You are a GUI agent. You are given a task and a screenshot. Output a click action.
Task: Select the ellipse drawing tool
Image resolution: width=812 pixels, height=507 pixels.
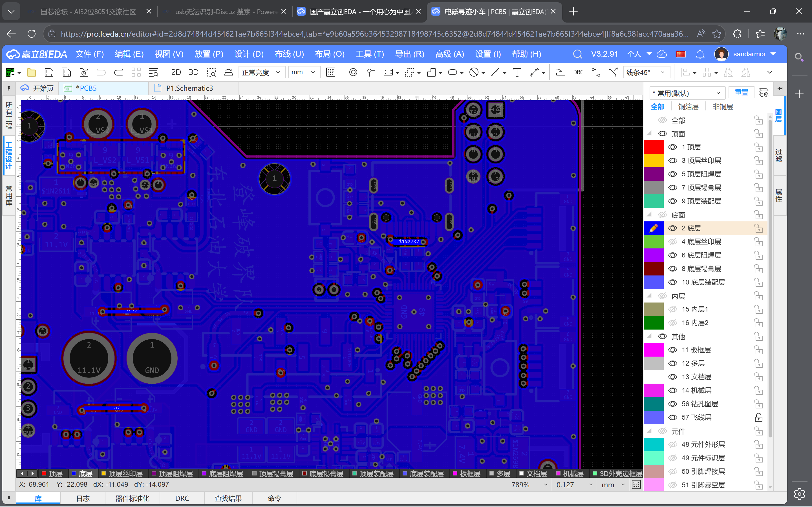pos(453,72)
